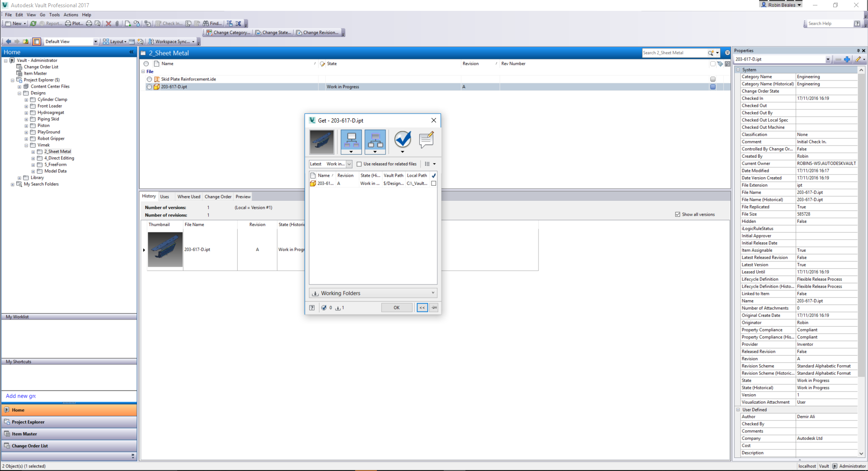Click the Change State button
This screenshot has width=868, height=471.
coord(273,33)
